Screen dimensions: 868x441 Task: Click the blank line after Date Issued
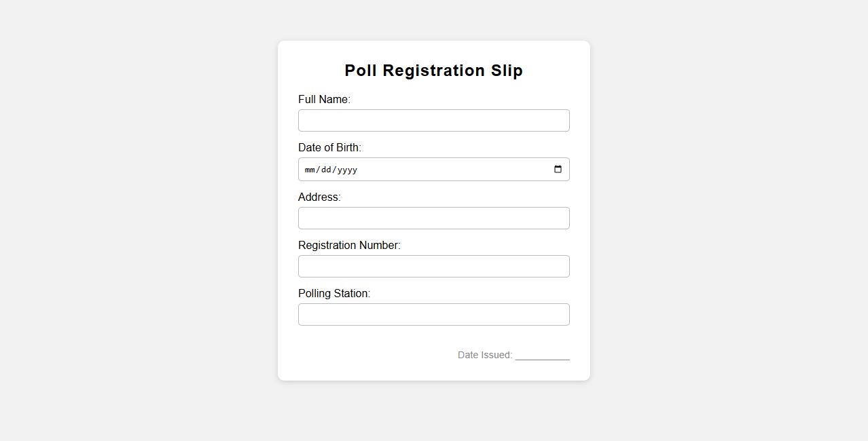[542, 356]
